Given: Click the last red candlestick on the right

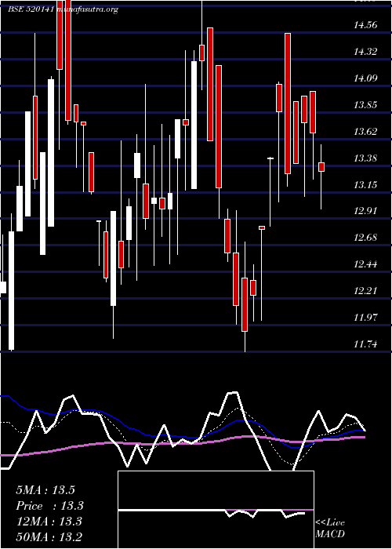Looking at the screenshot, I should click(x=321, y=167).
